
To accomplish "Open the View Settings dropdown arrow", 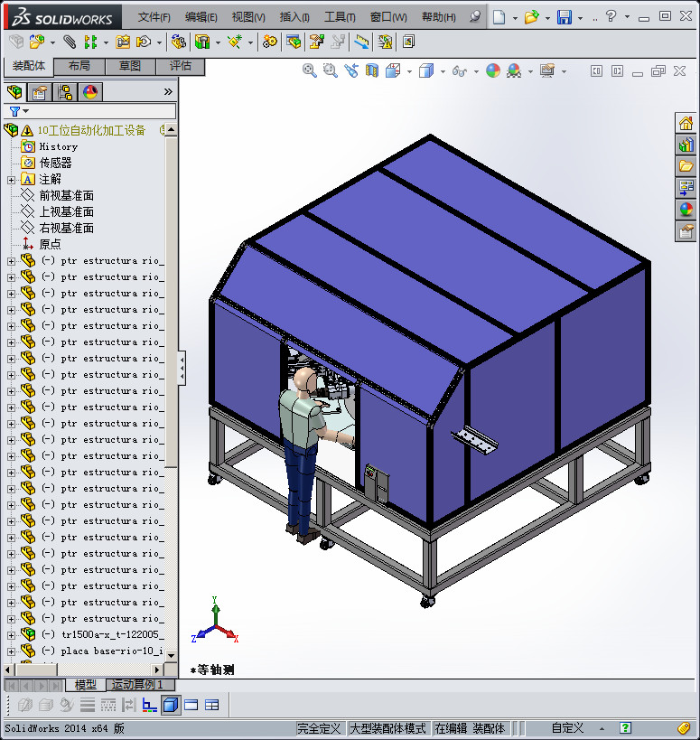I will point(564,71).
